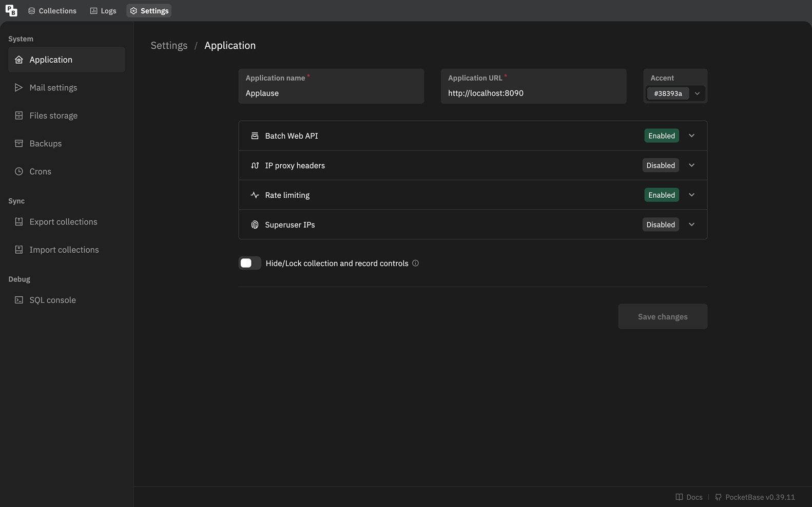Select Mail settings in sidebar

tap(67, 88)
